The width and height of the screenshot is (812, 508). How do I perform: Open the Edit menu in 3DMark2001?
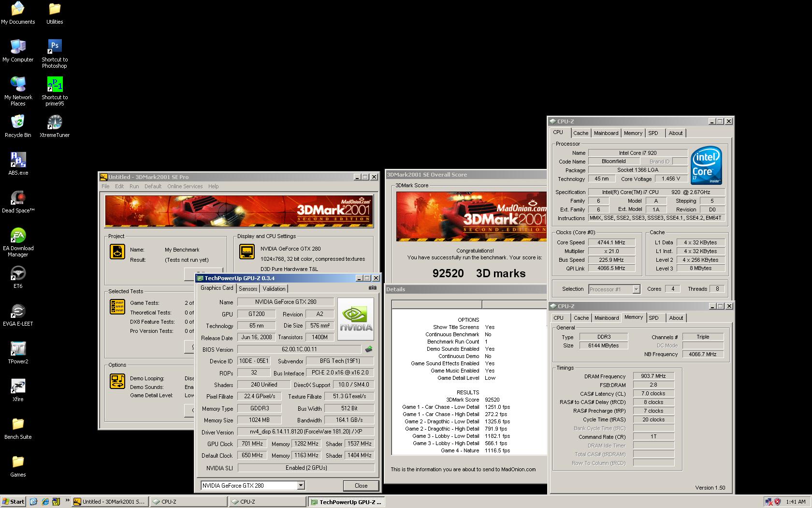pos(119,186)
